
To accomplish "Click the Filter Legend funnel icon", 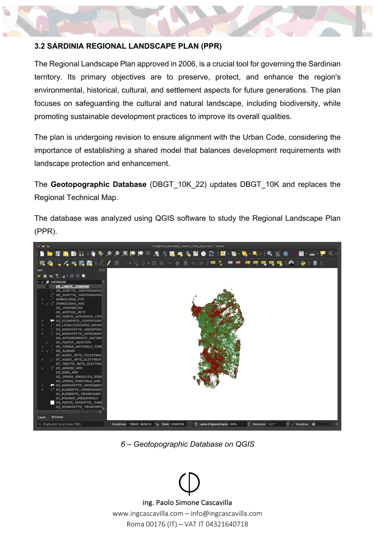I will [x=57, y=276].
